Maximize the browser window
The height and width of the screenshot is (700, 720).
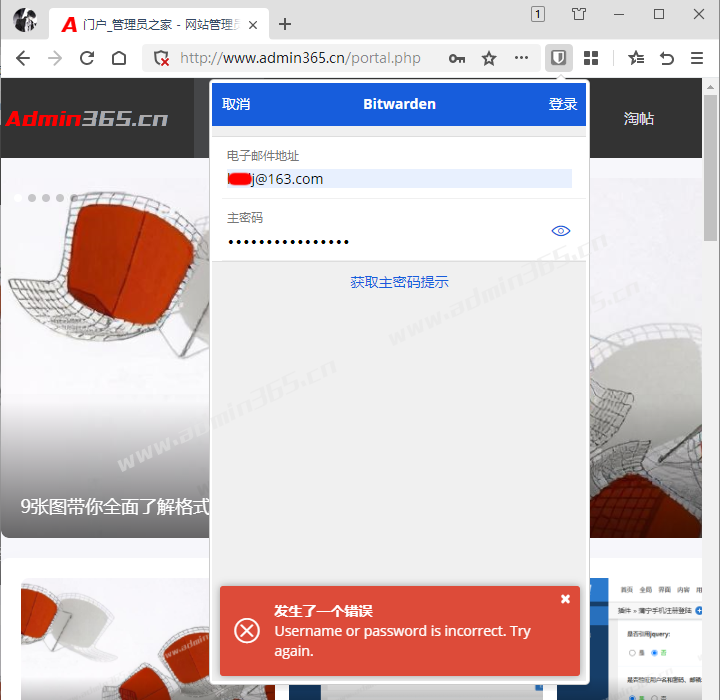[x=658, y=14]
